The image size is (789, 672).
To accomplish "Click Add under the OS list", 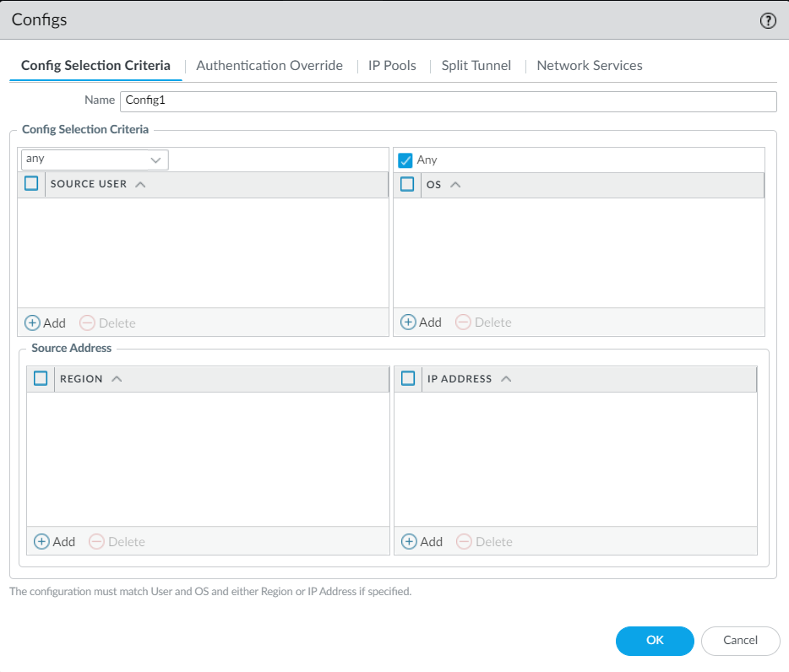I will click(421, 322).
